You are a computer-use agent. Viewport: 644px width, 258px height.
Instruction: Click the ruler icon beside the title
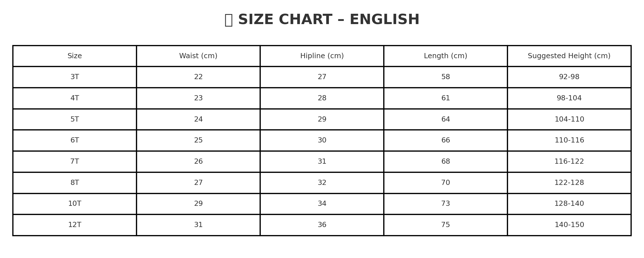[228, 20]
